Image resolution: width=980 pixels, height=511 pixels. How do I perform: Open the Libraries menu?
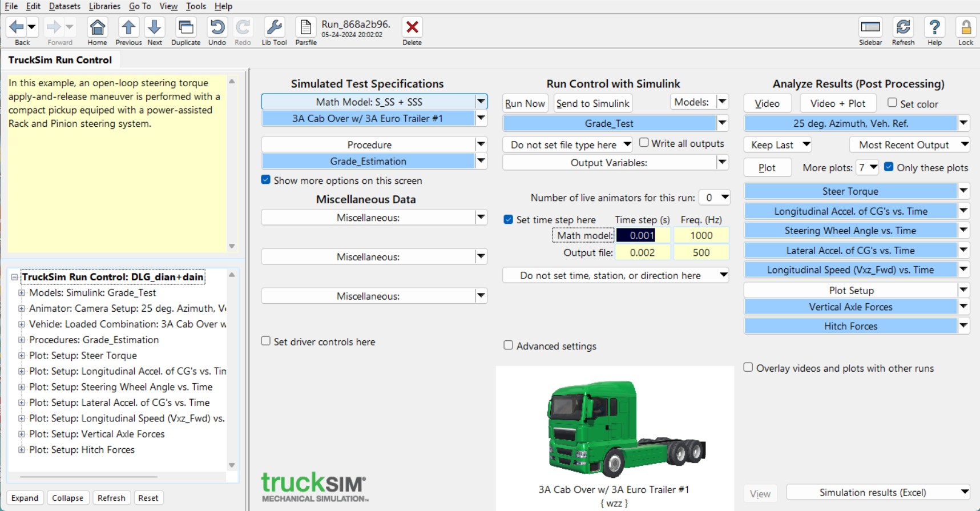pyautogui.click(x=104, y=6)
